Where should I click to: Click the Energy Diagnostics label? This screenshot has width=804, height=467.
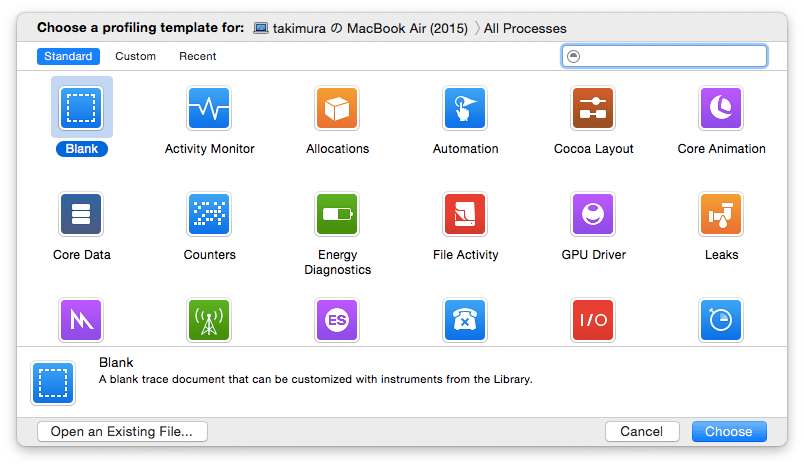coord(337,262)
